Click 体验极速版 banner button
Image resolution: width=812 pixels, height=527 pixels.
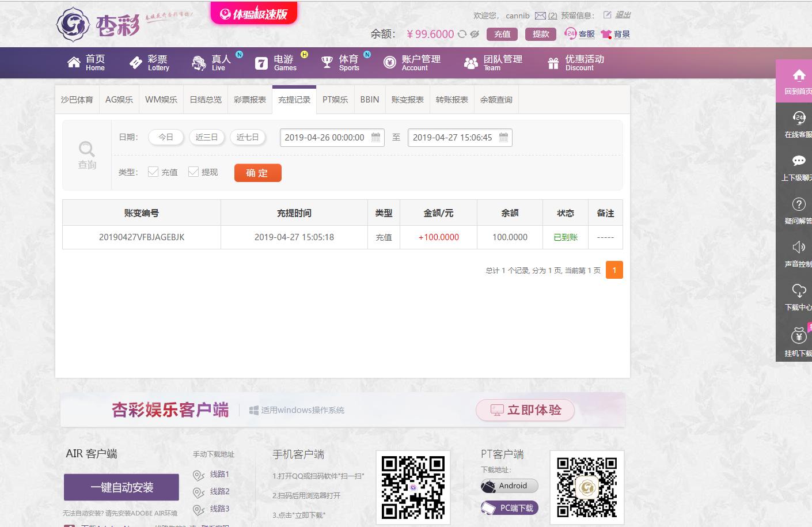(254, 14)
